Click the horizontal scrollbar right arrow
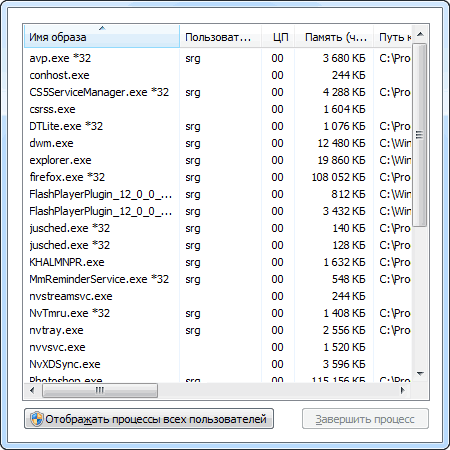The height and width of the screenshot is (450, 450). tap(403, 390)
